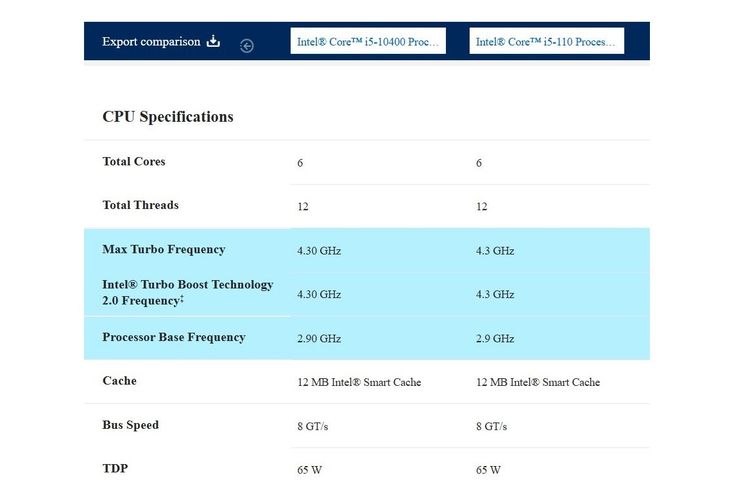Click the 4.30 GHz Max Turbo value

[319, 251]
